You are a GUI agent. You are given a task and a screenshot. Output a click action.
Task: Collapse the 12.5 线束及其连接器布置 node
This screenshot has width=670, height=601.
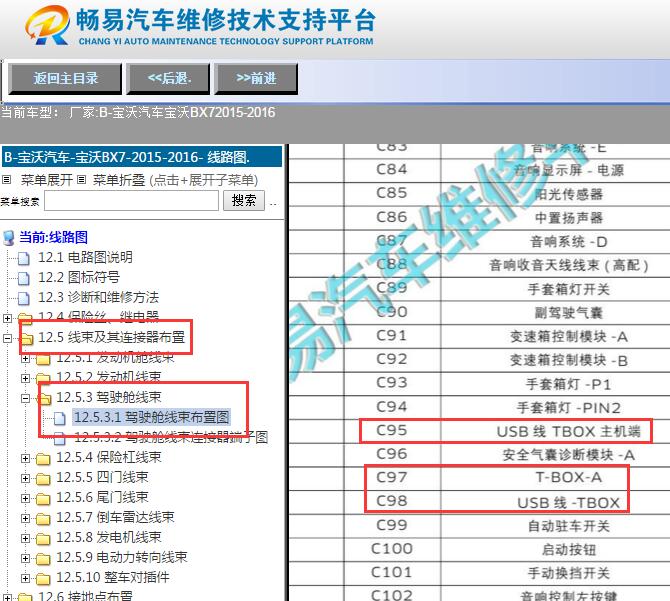pos(7,338)
